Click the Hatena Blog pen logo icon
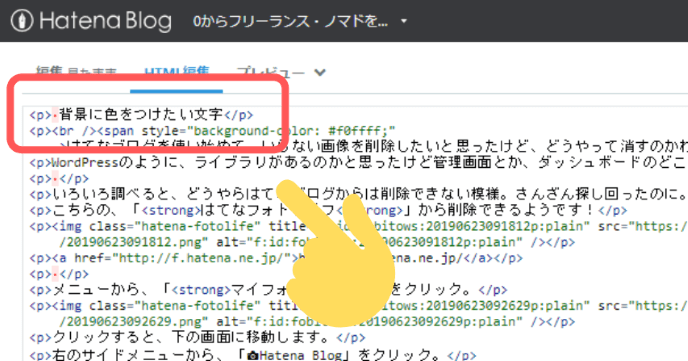The image size is (688, 361). tap(22, 21)
